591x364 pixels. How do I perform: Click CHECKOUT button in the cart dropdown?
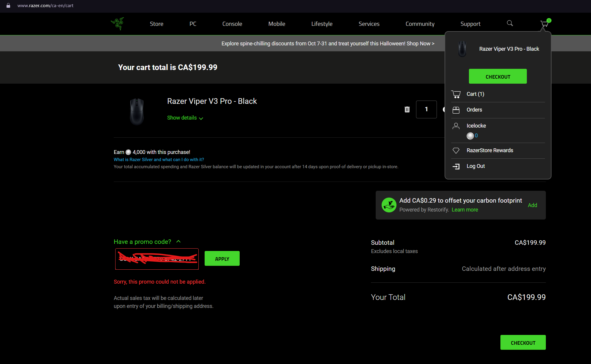tap(498, 76)
